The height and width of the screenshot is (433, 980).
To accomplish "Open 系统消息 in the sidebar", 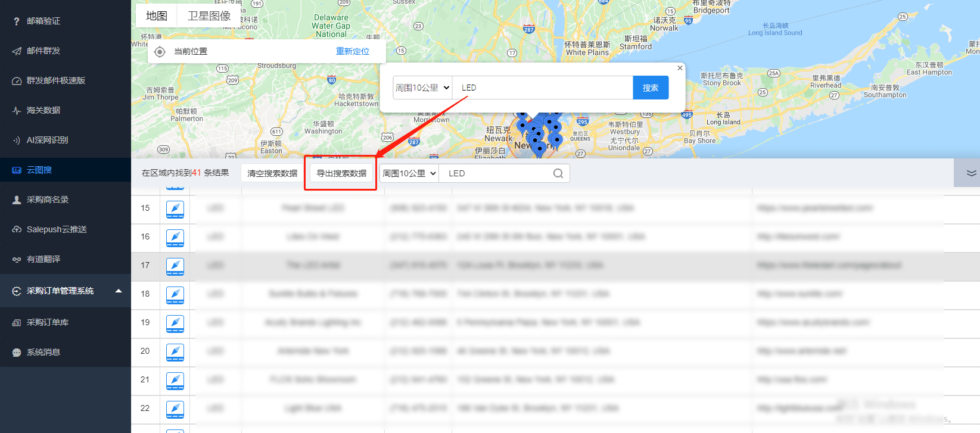I will (66, 352).
